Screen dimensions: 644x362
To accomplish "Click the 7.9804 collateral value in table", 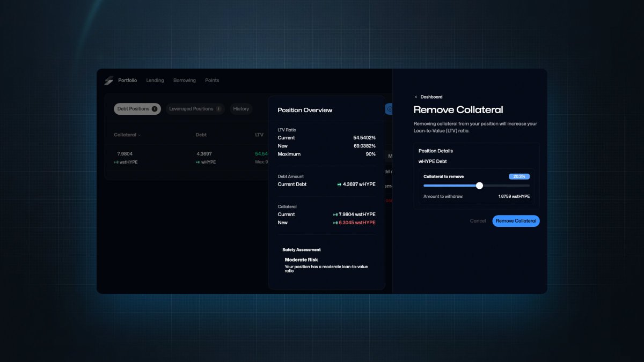I will click(x=125, y=154).
